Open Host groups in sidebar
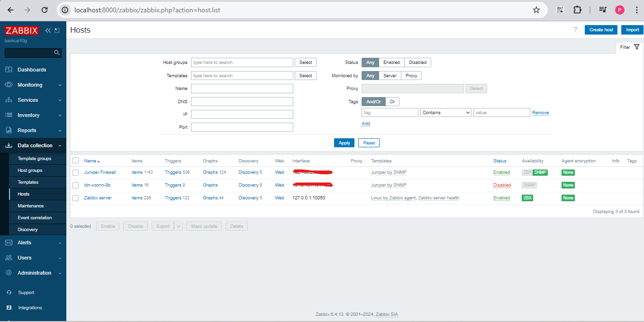The width and height of the screenshot is (644, 322). coord(30,170)
